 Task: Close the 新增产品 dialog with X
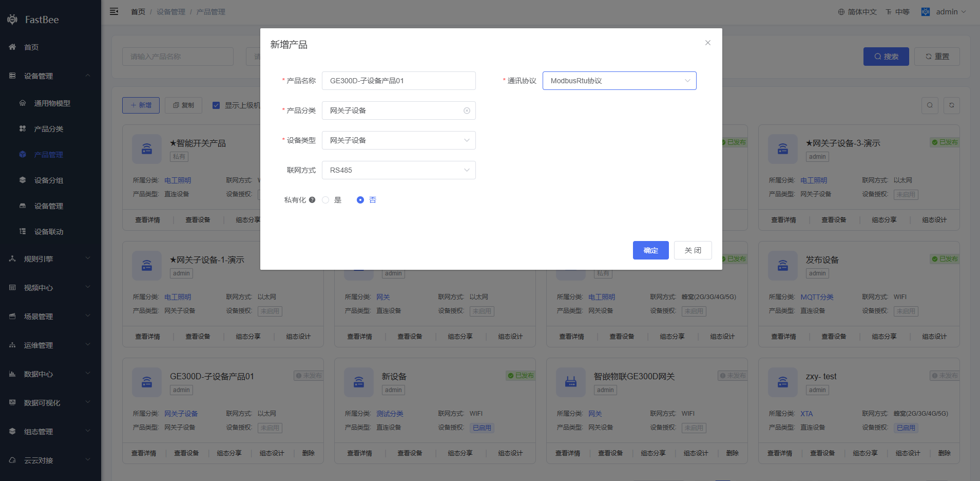coord(708,43)
